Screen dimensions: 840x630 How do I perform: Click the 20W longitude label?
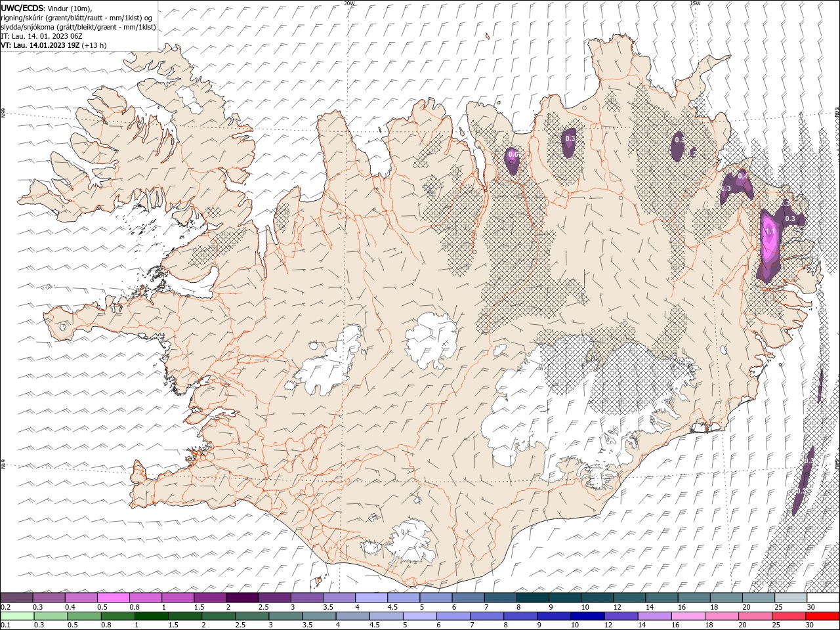pos(349,3)
